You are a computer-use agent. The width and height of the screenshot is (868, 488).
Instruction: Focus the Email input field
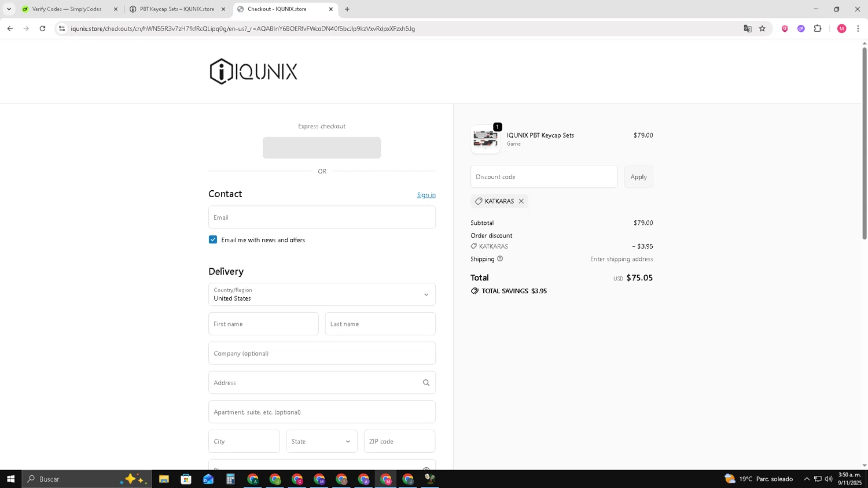[322, 217]
